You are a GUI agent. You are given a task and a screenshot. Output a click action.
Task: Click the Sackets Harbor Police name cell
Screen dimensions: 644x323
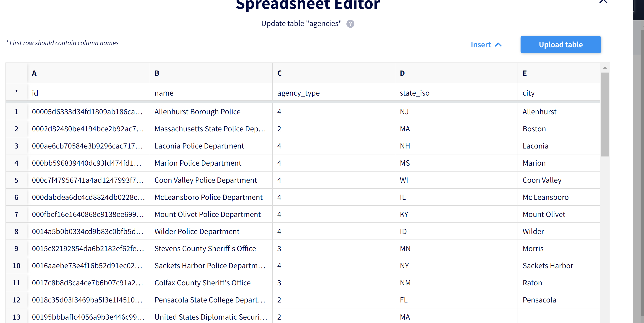coord(211,266)
